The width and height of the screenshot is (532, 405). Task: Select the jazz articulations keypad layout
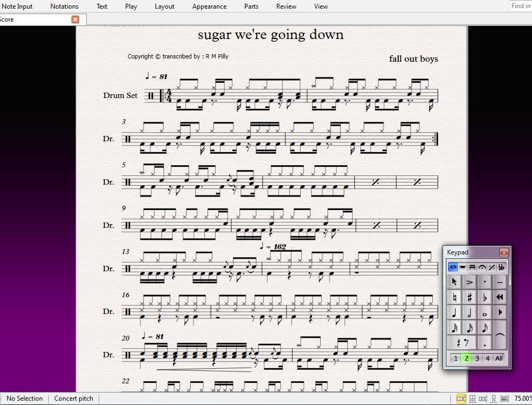click(x=491, y=267)
